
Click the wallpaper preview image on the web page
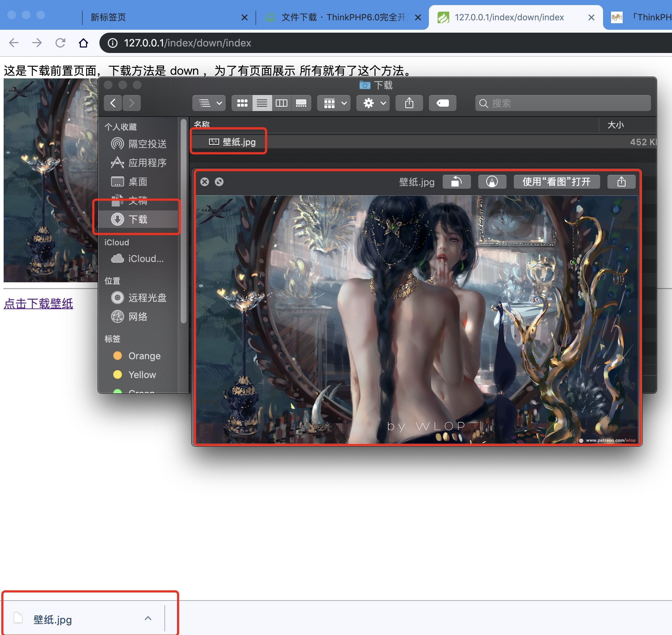[x=51, y=180]
